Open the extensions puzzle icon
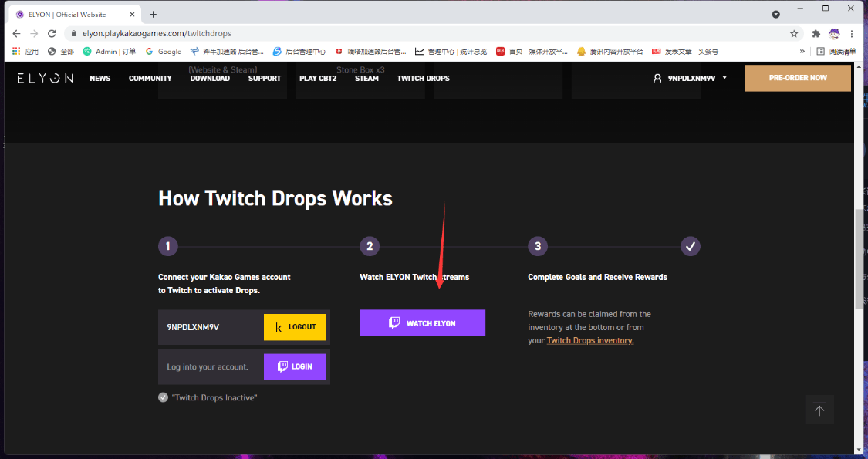This screenshot has height=459, width=868. pos(816,34)
